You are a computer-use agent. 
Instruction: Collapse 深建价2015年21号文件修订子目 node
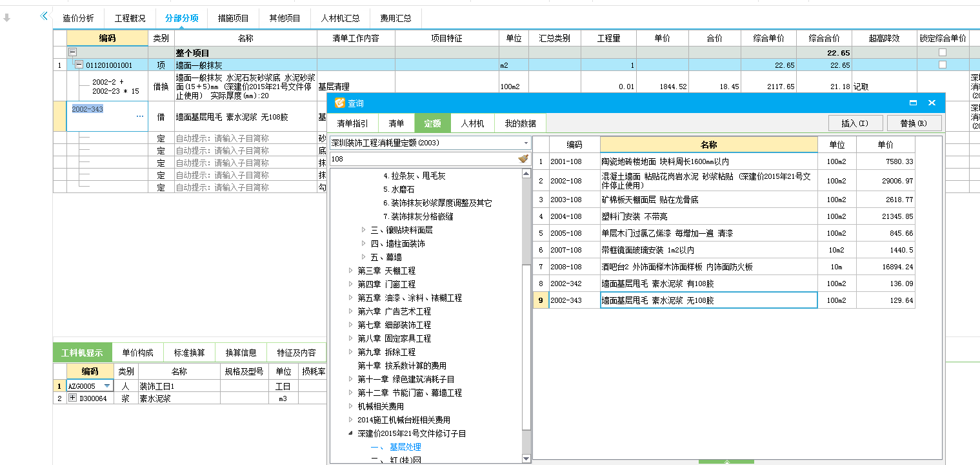tap(351, 433)
